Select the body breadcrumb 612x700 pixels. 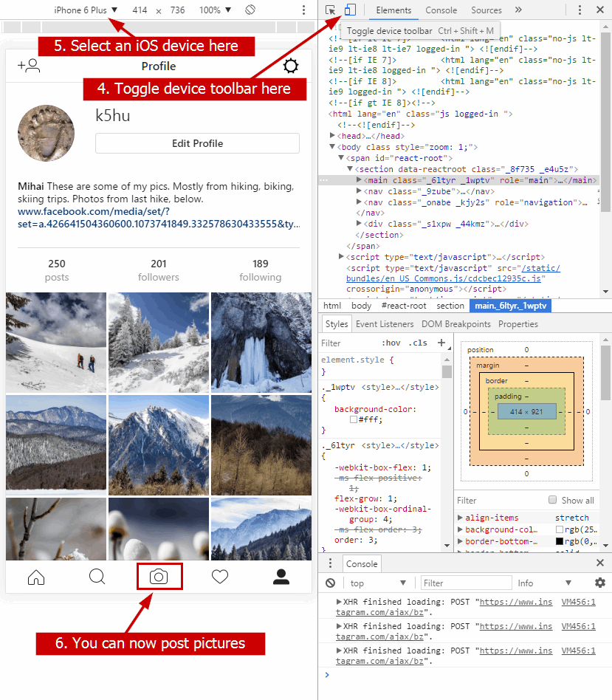pyautogui.click(x=361, y=306)
